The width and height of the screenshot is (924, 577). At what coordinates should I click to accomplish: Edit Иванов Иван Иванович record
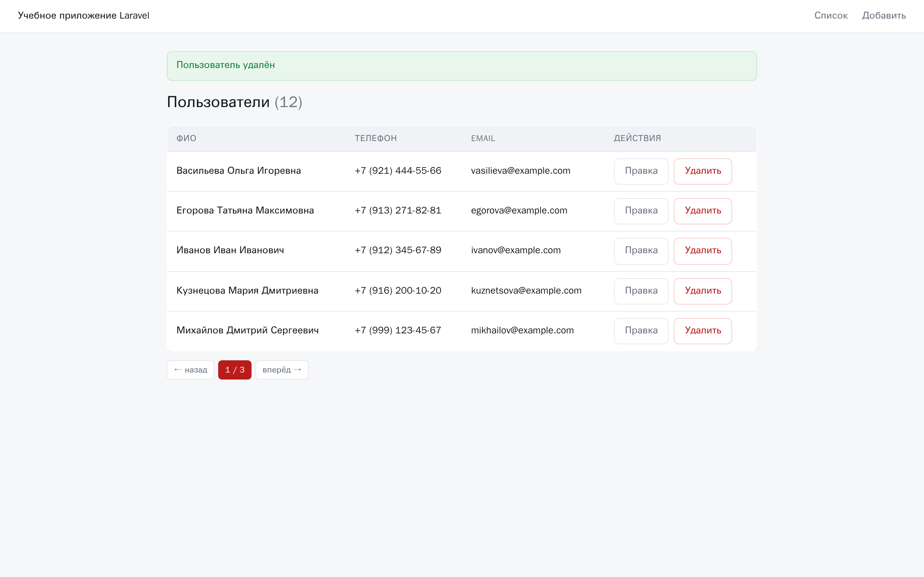pyautogui.click(x=641, y=251)
